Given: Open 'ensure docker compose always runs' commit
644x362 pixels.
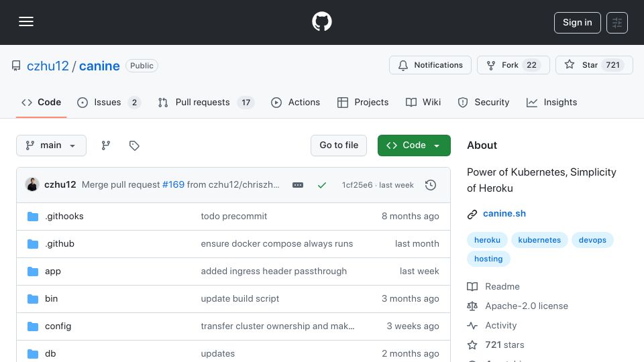Looking at the screenshot, I should click(277, 244).
